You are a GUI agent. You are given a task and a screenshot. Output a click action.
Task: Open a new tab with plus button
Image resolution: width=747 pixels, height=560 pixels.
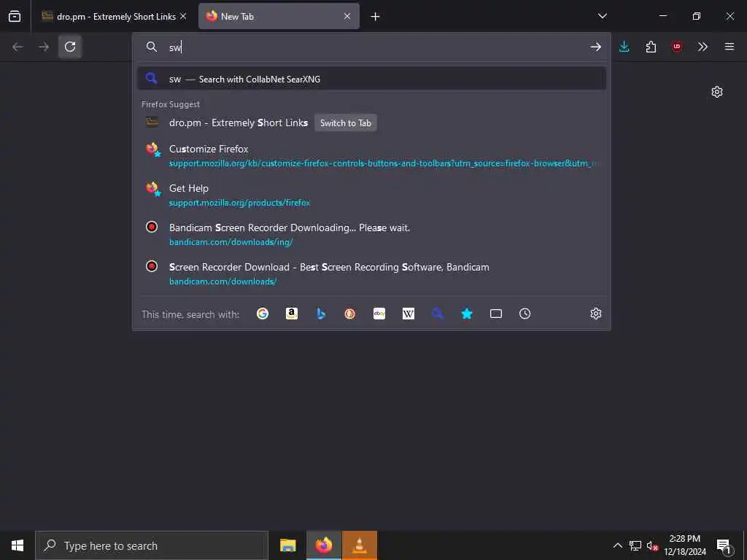376,17
